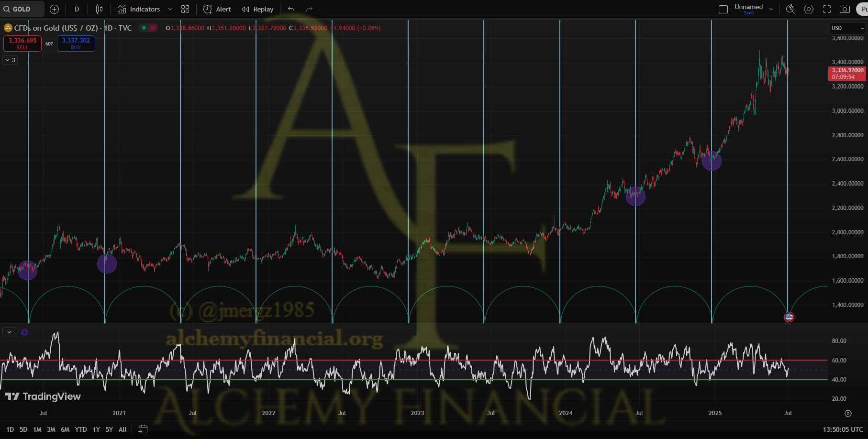The height and width of the screenshot is (439, 868).
Task: Click the 2,000.00000 price scale label
Action: pyautogui.click(x=847, y=232)
